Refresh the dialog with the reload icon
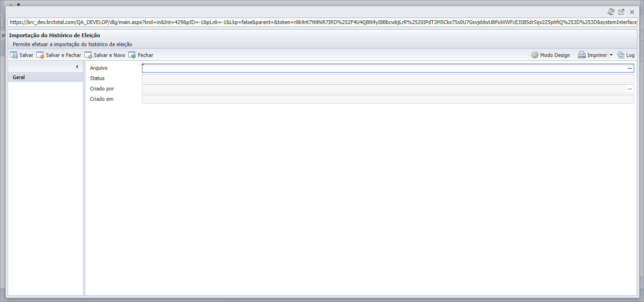The height and width of the screenshot is (302, 644). [x=611, y=12]
